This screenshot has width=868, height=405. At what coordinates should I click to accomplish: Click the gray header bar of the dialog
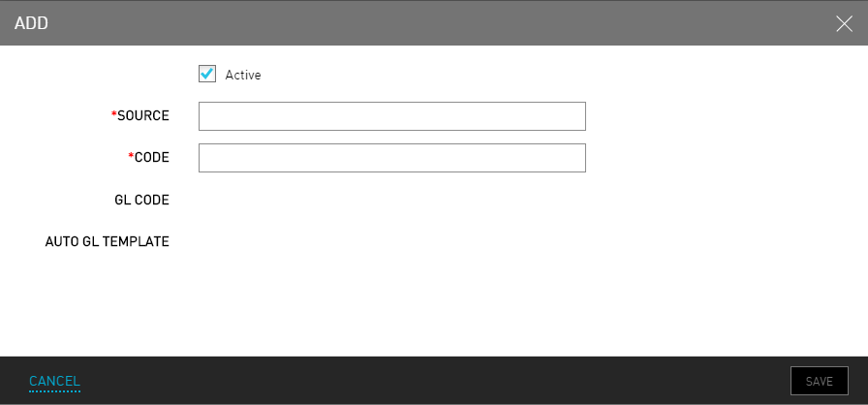point(436,23)
